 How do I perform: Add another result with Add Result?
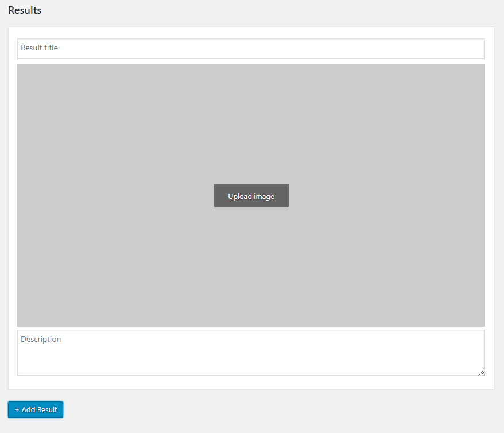36,409
